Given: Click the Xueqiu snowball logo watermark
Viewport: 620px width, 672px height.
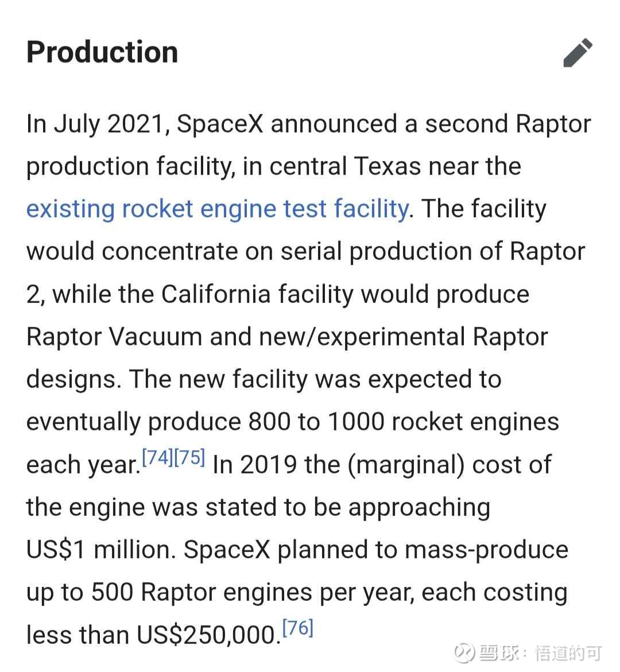Looking at the screenshot, I should [463, 652].
